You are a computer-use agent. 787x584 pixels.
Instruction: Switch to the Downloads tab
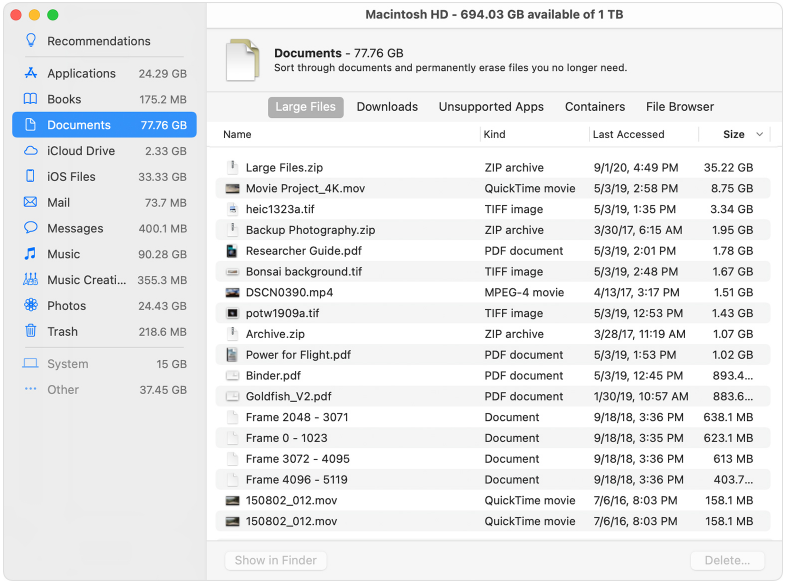387,107
